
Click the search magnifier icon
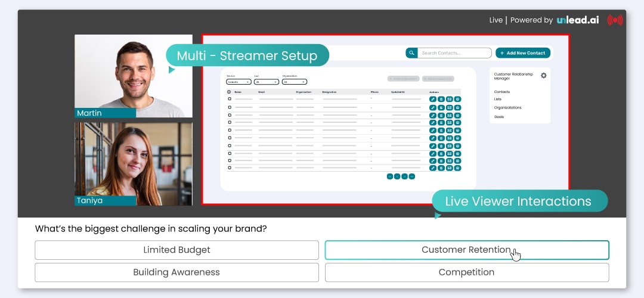[x=411, y=53]
